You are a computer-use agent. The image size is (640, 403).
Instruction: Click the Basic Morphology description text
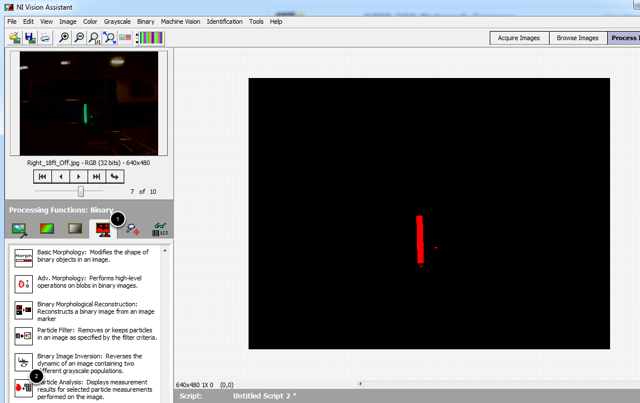click(93, 256)
